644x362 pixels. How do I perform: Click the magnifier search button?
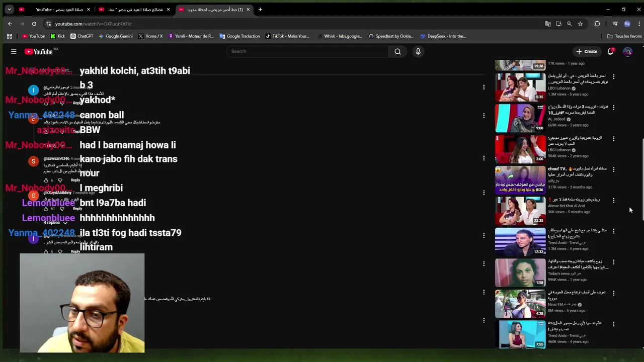[397, 51]
